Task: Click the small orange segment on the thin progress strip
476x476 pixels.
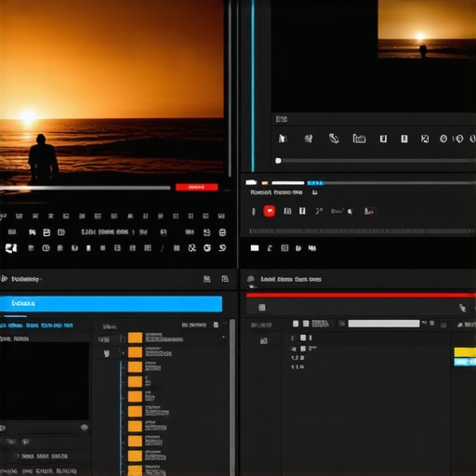Action: pyautogui.click(x=265, y=183)
